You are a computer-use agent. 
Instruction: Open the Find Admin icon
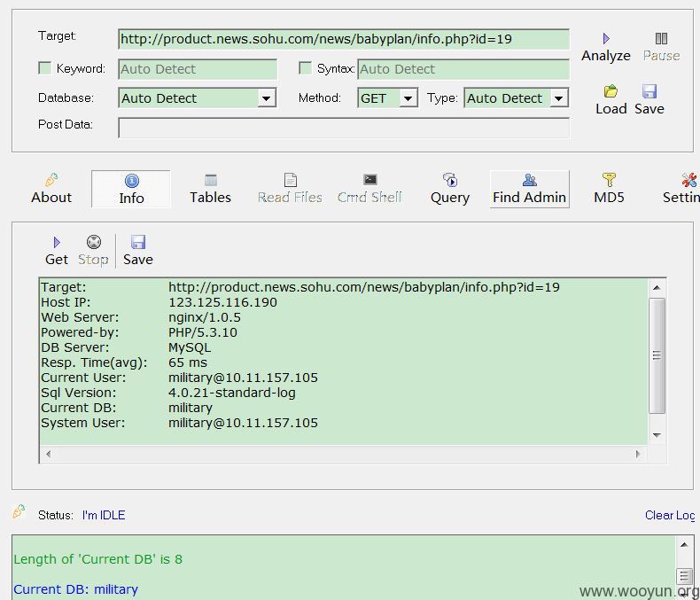point(530,179)
